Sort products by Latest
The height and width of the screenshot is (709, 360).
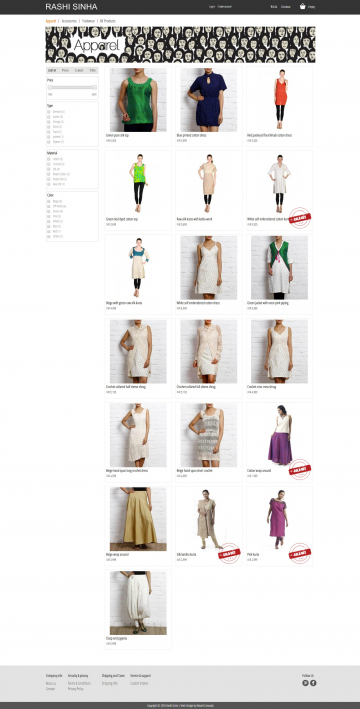pyautogui.click(x=79, y=71)
